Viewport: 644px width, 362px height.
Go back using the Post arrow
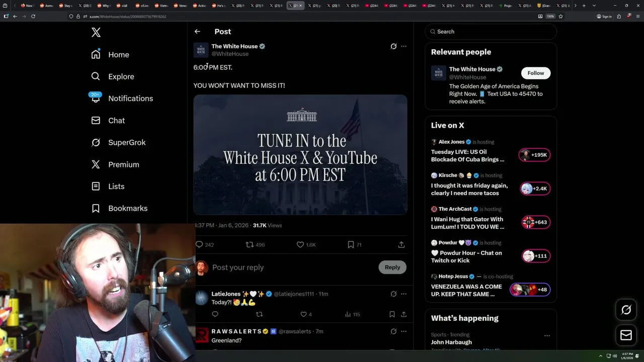[197, 31]
